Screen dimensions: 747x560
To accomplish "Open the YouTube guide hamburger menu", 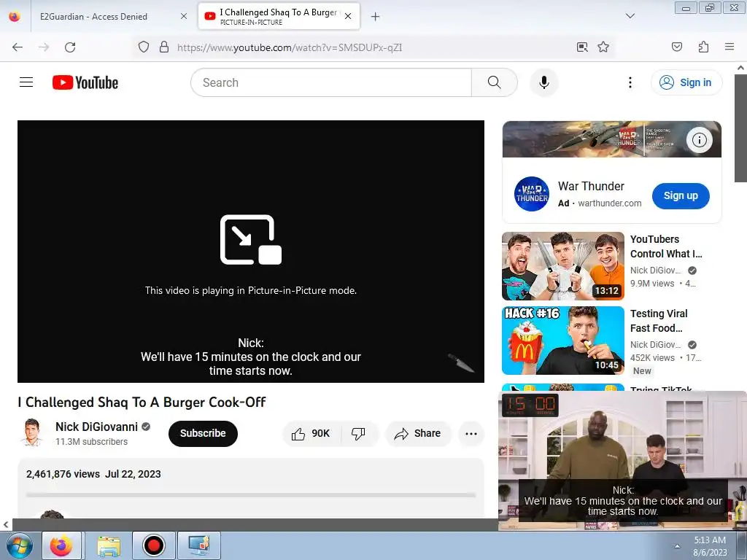I will 26,82.
